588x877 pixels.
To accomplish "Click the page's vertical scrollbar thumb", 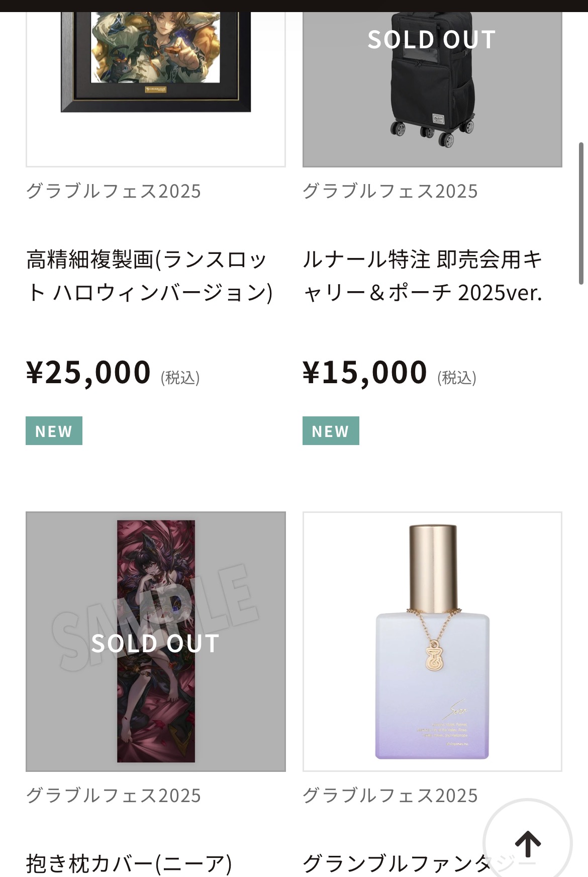I will [581, 214].
